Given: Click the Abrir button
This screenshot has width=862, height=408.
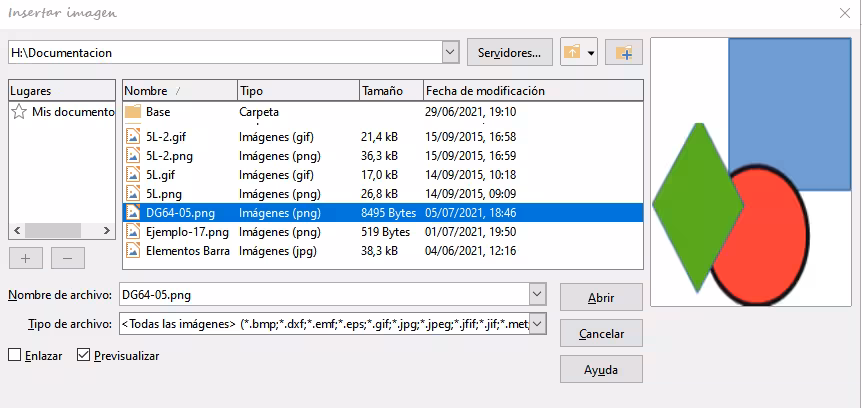Looking at the screenshot, I should point(601,297).
